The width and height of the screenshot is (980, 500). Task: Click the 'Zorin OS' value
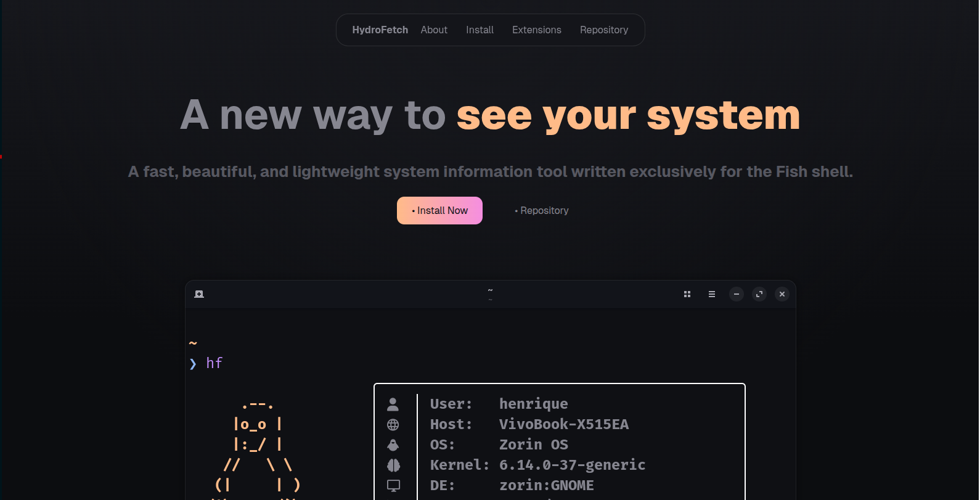tap(534, 445)
